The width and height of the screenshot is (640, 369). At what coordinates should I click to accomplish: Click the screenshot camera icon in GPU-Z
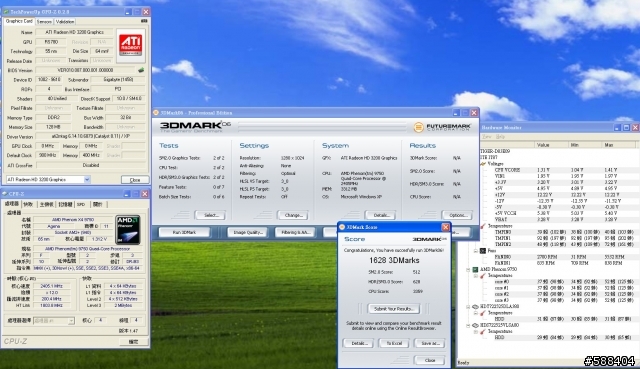(144, 21)
